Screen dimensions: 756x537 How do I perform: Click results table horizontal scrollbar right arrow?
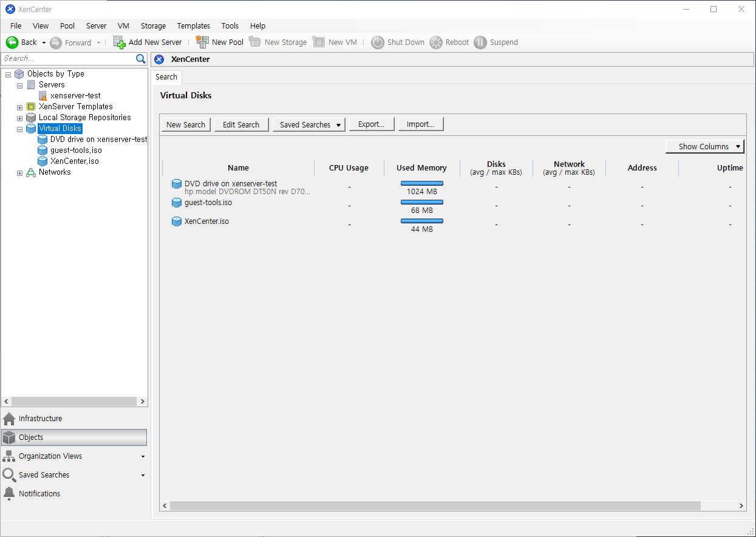(x=741, y=505)
